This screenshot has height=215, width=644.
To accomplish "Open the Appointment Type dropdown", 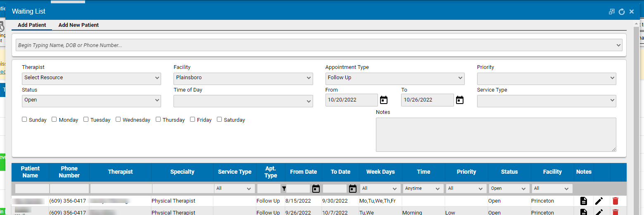I will pyautogui.click(x=394, y=78).
